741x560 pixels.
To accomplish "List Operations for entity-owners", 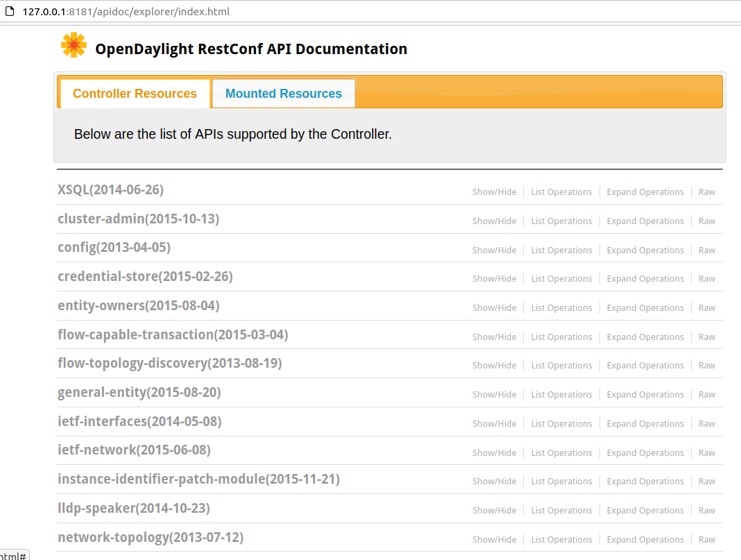I will click(x=561, y=307).
